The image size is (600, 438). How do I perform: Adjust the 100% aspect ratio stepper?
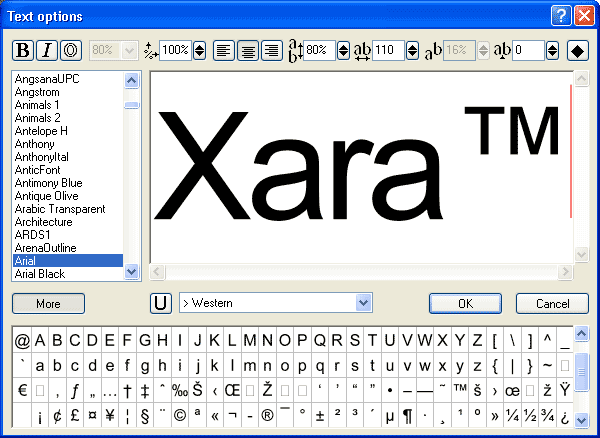click(x=199, y=50)
